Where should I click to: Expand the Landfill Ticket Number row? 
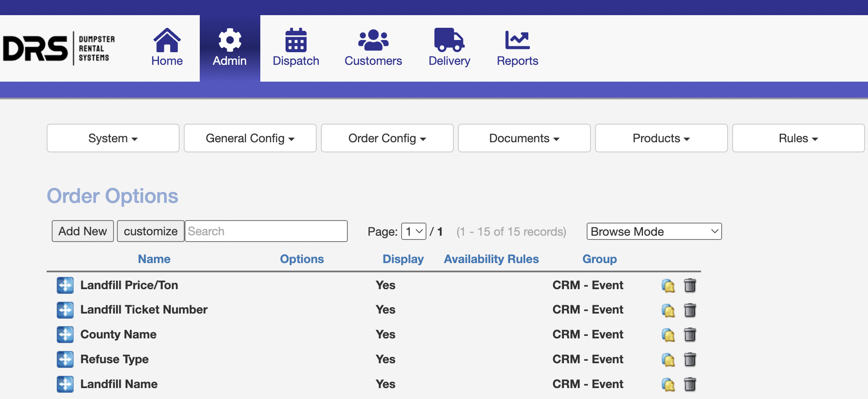tap(65, 310)
